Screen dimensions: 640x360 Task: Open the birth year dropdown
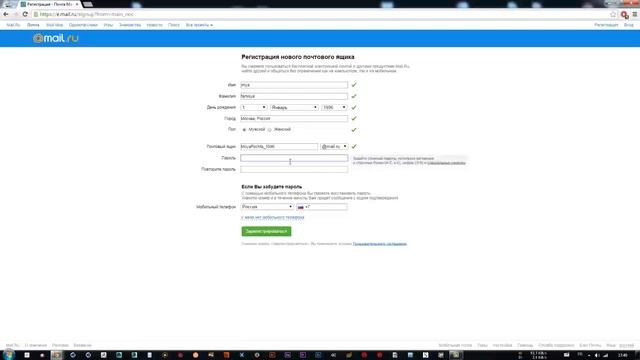334,107
